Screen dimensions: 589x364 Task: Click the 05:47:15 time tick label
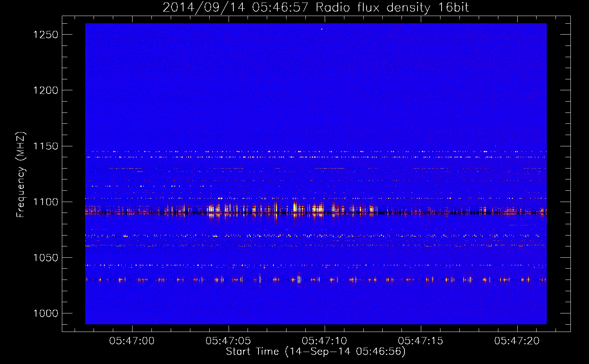[420, 341]
